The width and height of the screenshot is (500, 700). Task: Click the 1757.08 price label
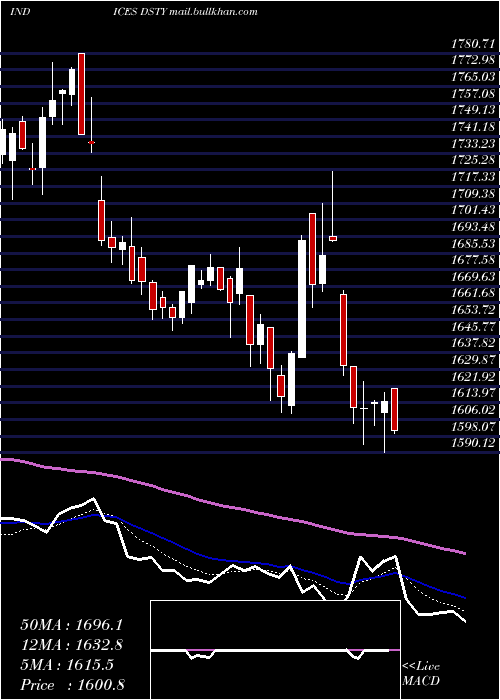(473, 94)
